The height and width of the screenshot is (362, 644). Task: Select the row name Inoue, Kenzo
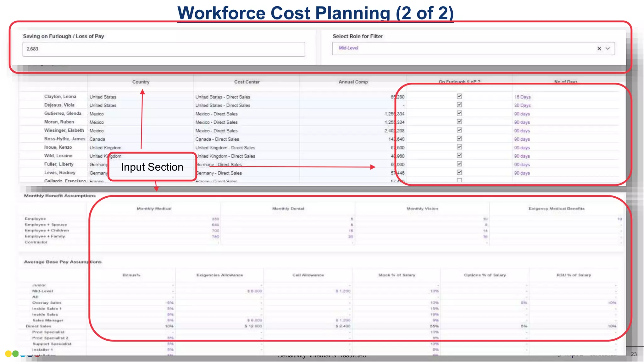[x=58, y=147]
